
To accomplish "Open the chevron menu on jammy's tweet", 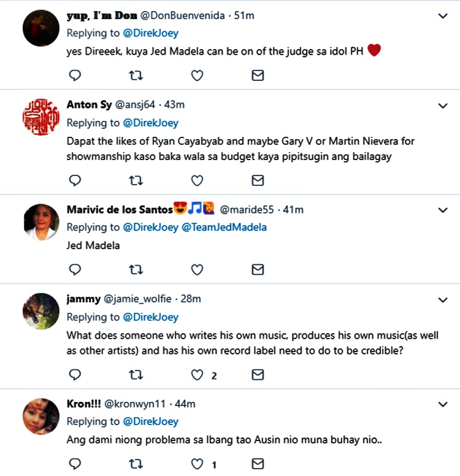I will click(443, 299).
